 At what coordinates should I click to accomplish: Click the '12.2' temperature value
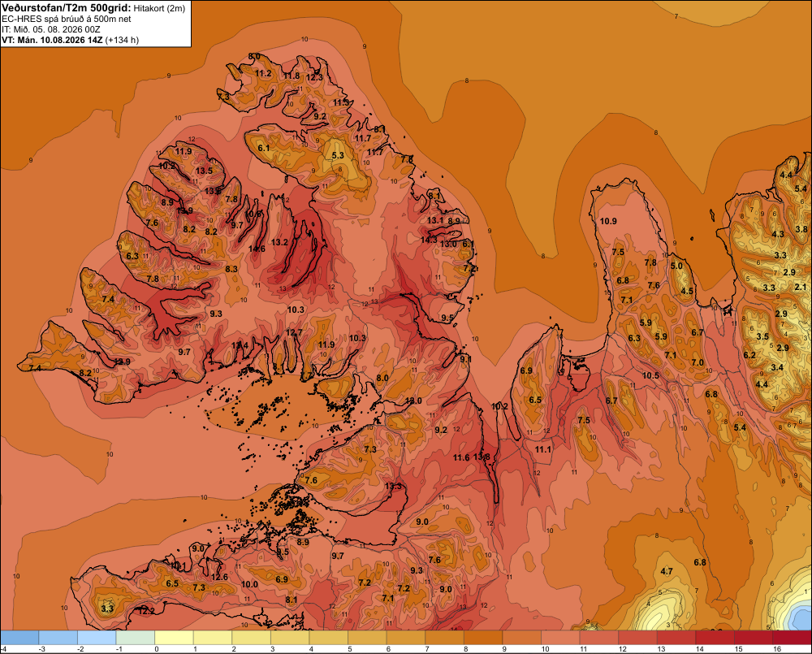tap(146, 612)
